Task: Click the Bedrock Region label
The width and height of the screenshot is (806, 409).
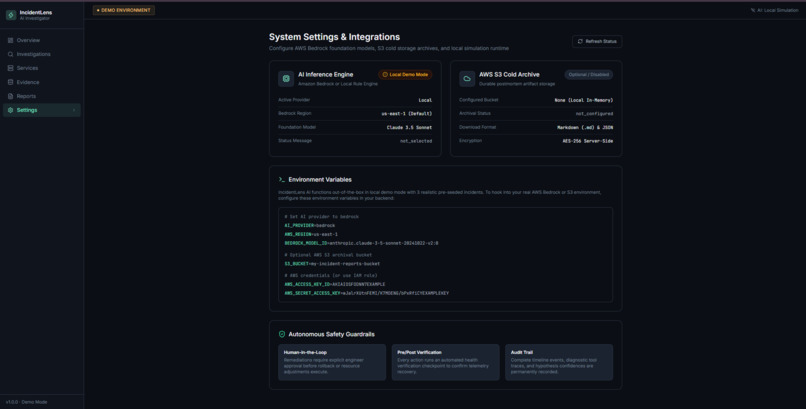Action: pyautogui.click(x=295, y=113)
